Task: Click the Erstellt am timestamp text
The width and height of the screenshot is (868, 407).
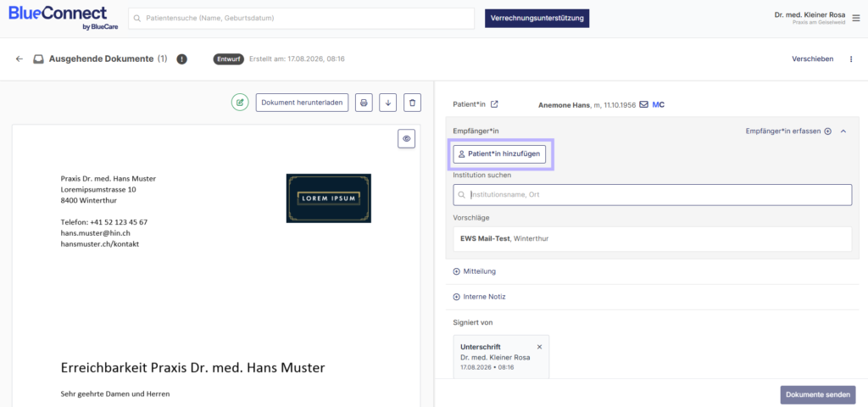Action: [298, 59]
